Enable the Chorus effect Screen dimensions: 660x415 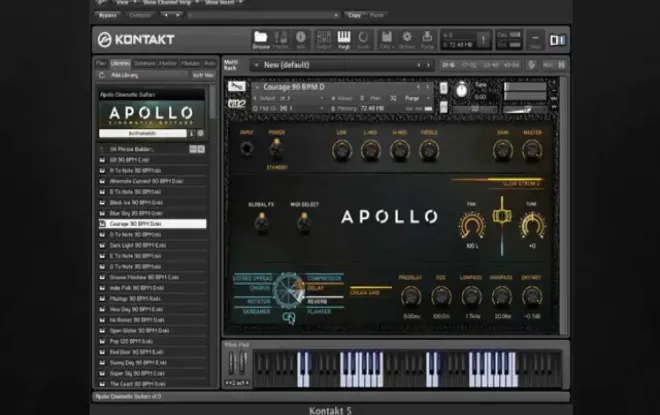pos(260,289)
